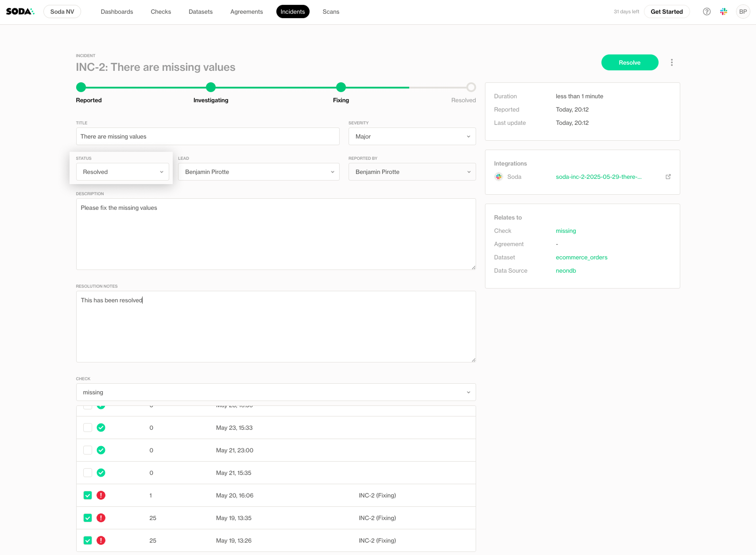Open the three-dot incident options menu
This screenshot has width=756, height=555.
(x=671, y=62)
